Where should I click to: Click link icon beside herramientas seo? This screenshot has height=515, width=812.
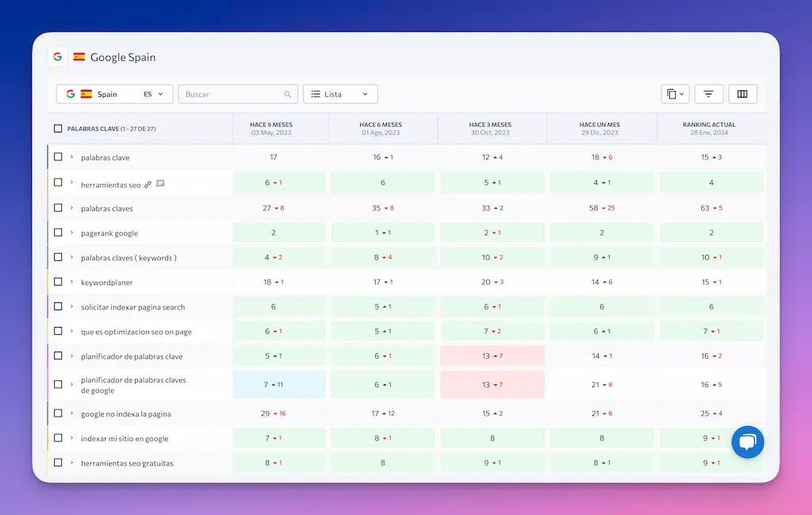pyautogui.click(x=147, y=184)
